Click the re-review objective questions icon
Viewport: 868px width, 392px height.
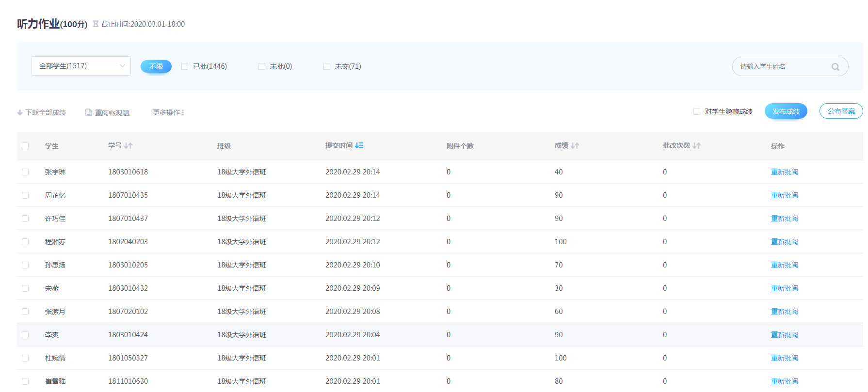click(89, 112)
